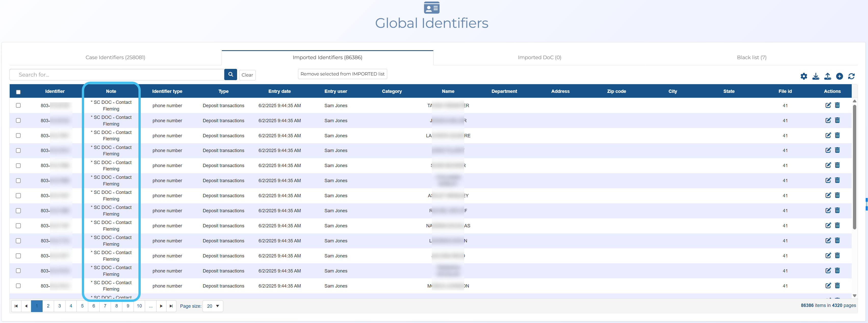Check the first row's checkbox
Viewport: 868px width, 323px height.
tap(18, 105)
